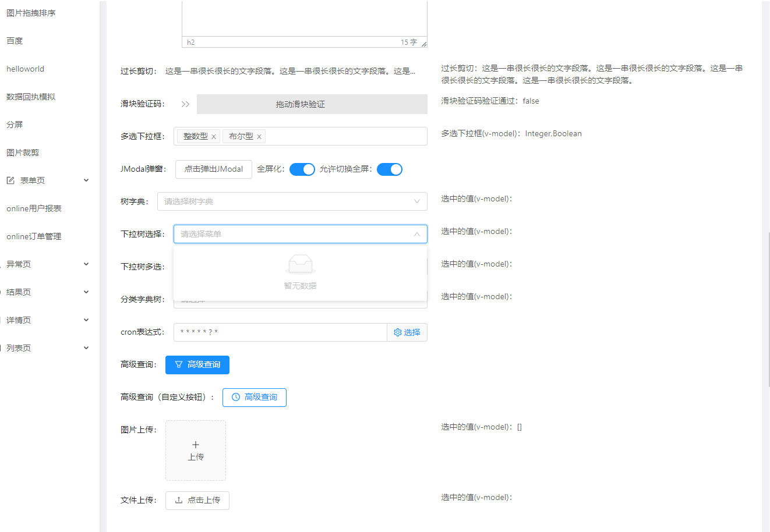This screenshot has height=532, width=770.
Task: Click the clock icon in the outlined 高级查询 button
Action: click(236, 398)
